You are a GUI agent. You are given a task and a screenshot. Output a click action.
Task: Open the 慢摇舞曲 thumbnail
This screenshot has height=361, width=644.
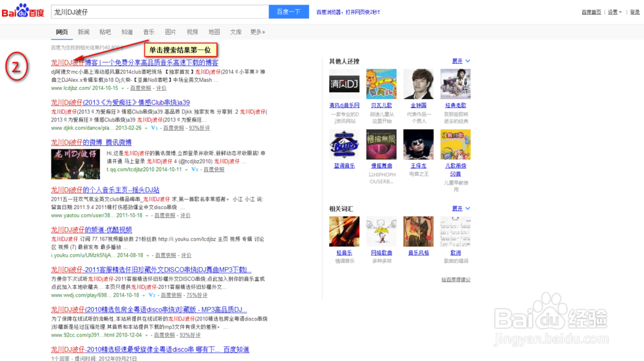coord(381,144)
